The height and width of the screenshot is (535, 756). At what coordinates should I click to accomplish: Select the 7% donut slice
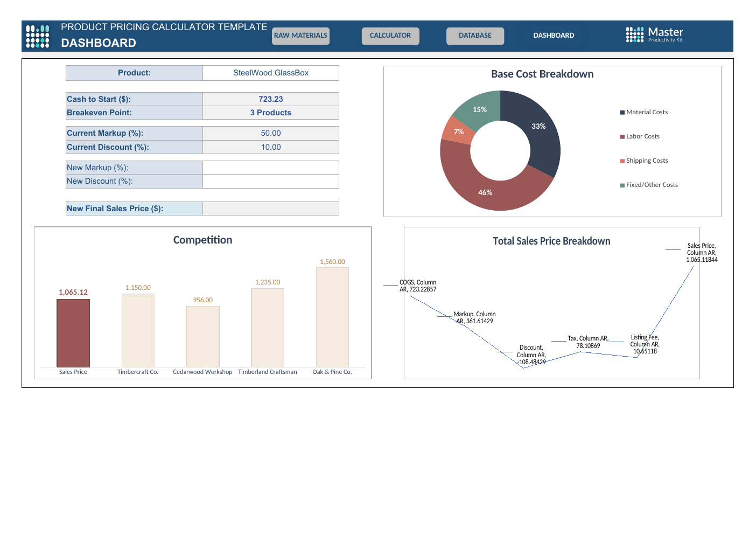458,131
